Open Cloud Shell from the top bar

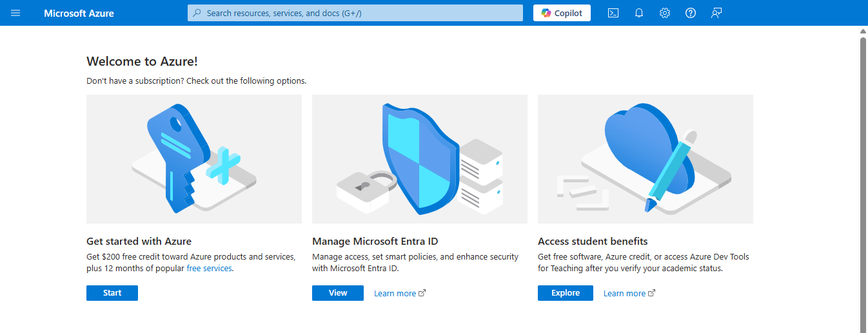(613, 13)
